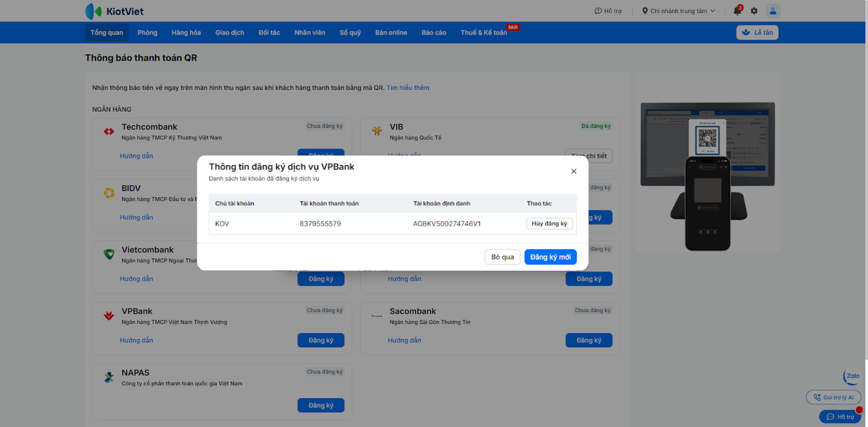Open the Phòng menu

[x=148, y=33]
